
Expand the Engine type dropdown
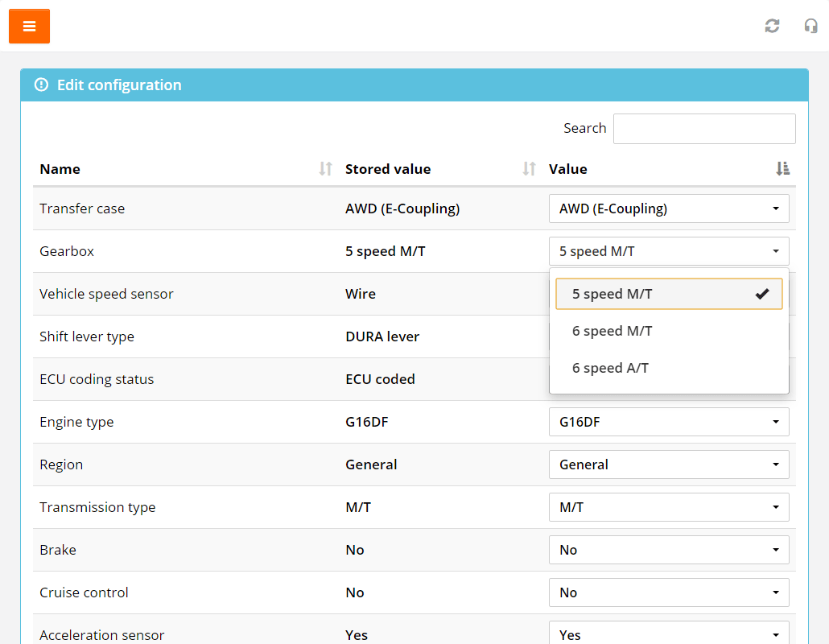pyautogui.click(x=668, y=422)
